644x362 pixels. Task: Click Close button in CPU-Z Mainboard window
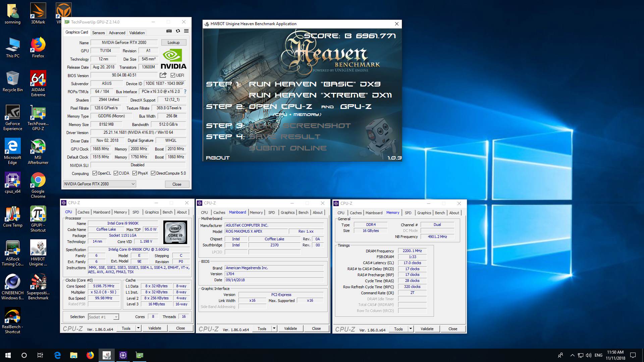pyautogui.click(x=316, y=328)
